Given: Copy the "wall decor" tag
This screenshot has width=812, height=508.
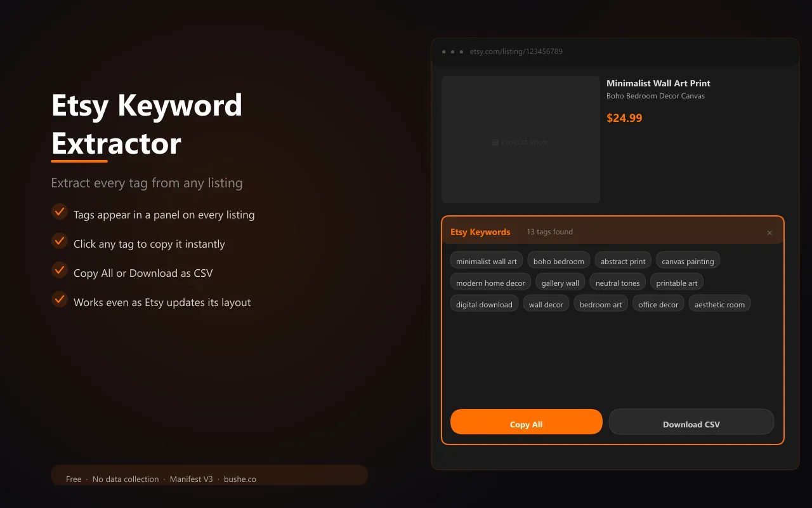Looking at the screenshot, I should pyautogui.click(x=546, y=304).
